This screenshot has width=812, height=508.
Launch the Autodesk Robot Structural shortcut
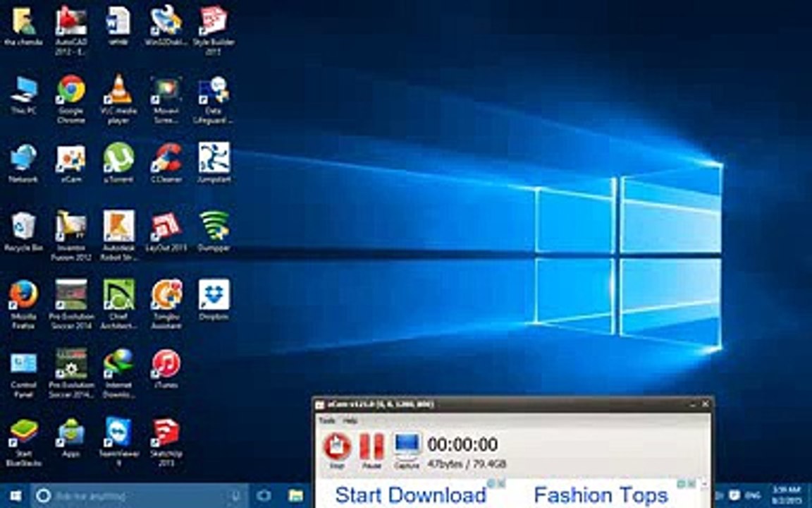(118, 236)
